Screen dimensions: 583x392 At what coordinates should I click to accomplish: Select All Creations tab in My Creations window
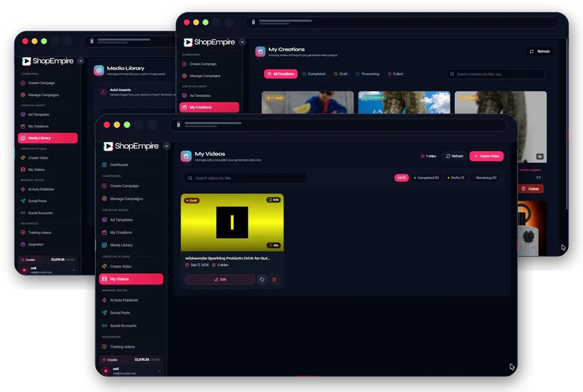[281, 74]
